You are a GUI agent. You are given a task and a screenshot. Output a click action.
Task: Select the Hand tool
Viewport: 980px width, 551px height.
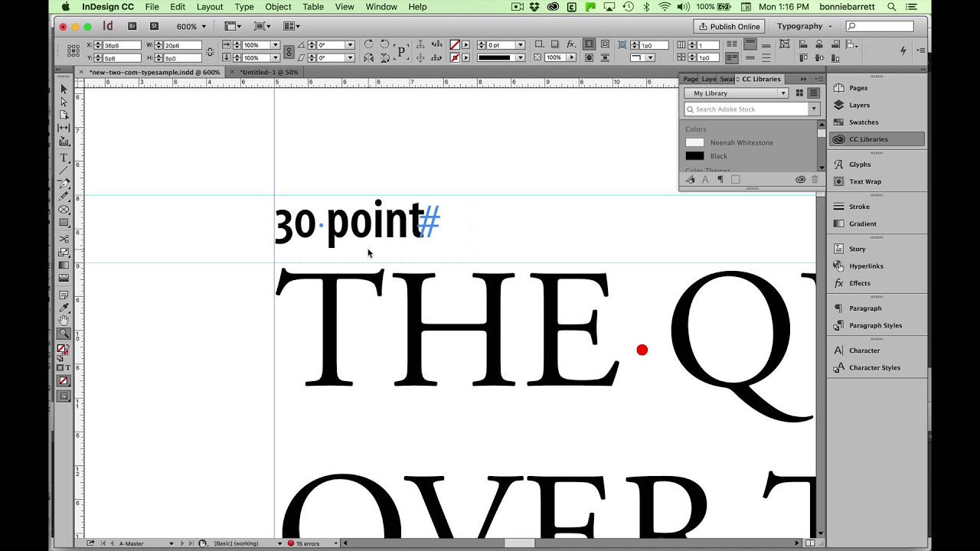(x=64, y=321)
